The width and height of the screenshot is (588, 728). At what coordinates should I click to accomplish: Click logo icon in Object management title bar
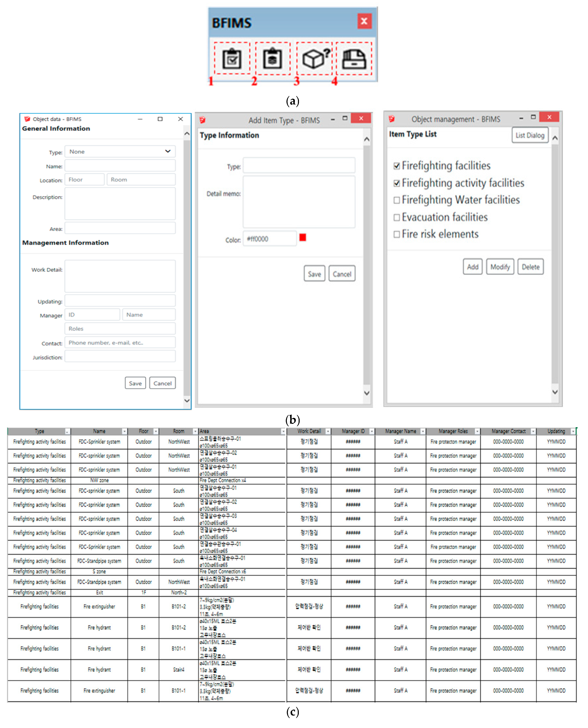click(x=392, y=119)
